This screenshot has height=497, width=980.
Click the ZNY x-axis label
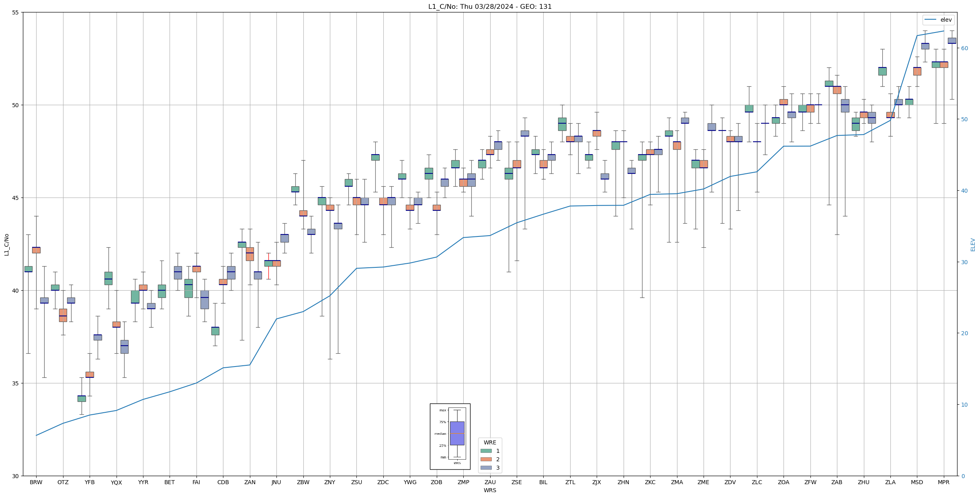[x=330, y=482]
